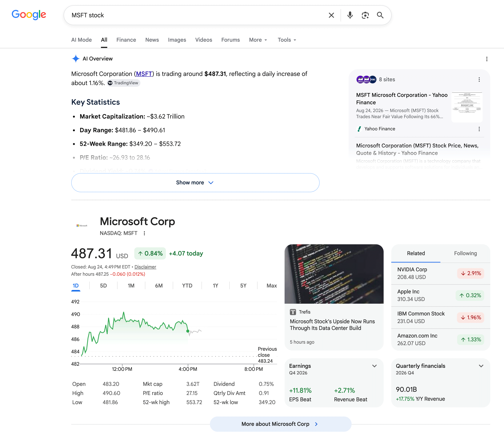
Task: Start voice search with microphone icon
Action: click(350, 15)
